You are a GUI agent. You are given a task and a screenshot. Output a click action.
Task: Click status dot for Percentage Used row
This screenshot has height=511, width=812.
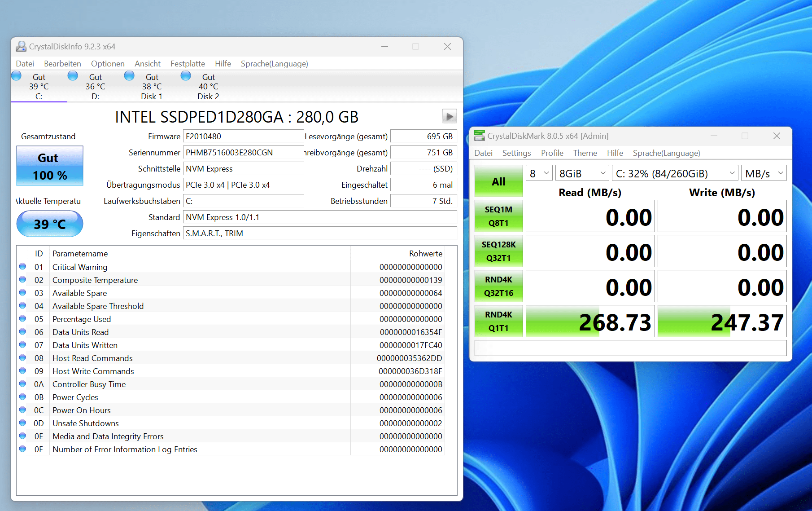pos(22,319)
